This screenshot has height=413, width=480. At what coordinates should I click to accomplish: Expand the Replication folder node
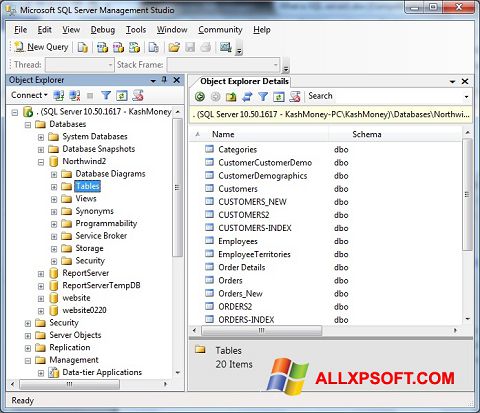pyautogui.click(x=28, y=348)
